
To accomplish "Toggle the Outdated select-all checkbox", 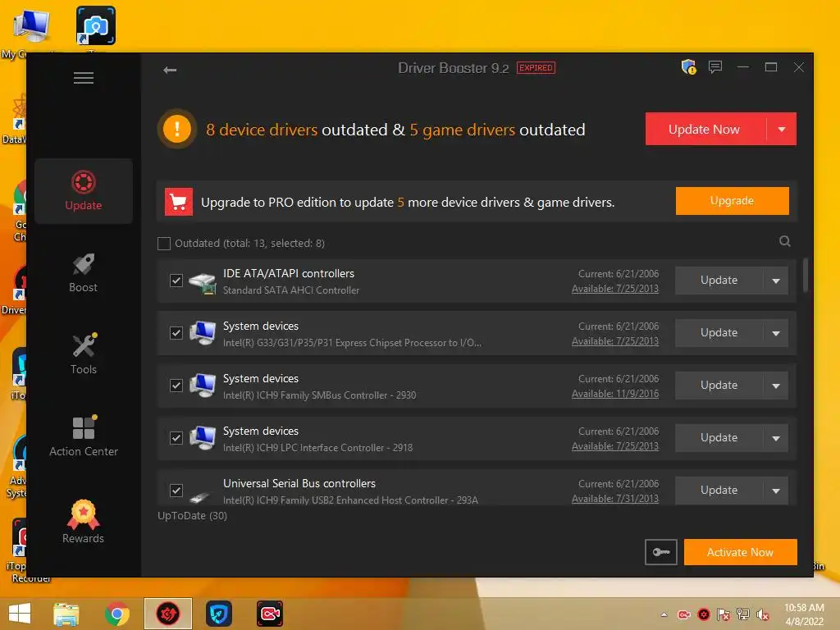I will point(164,244).
